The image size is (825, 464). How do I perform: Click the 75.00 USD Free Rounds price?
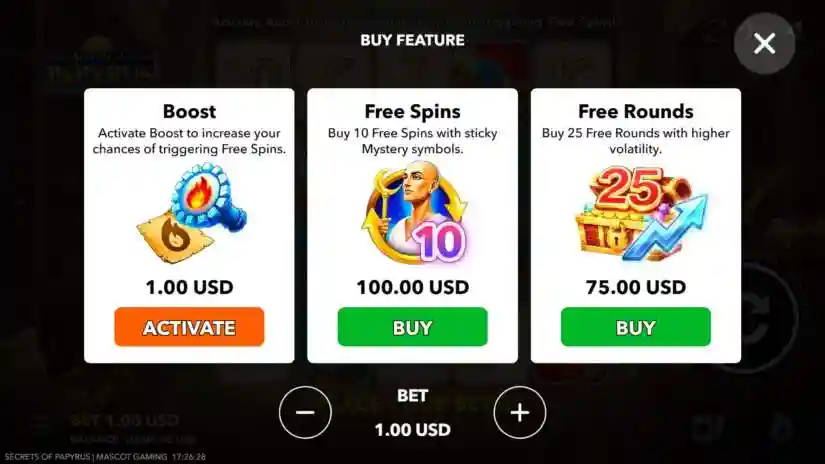pos(636,287)
